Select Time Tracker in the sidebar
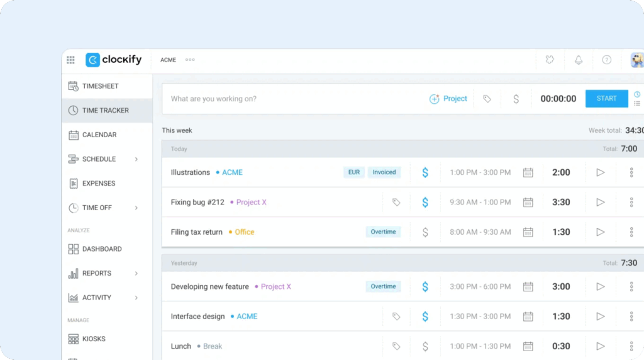 point(107,110)
